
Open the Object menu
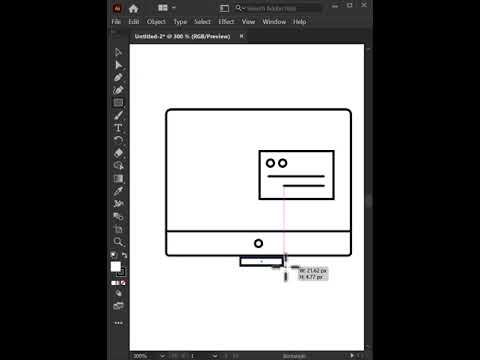[156, 22]
